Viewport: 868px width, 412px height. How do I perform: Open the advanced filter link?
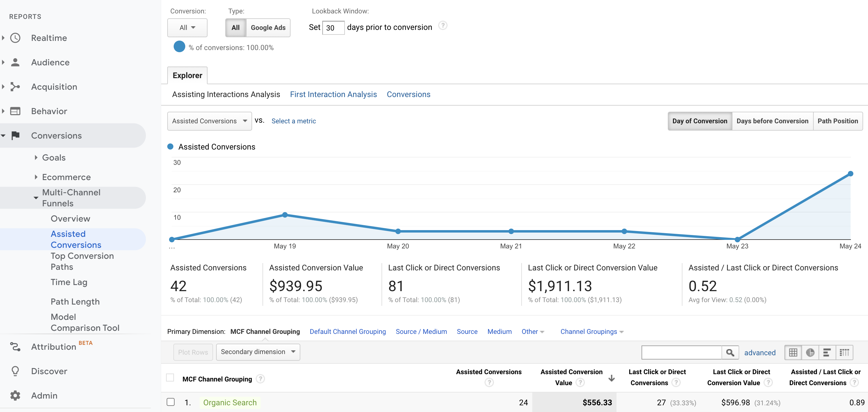coord(760,352)
